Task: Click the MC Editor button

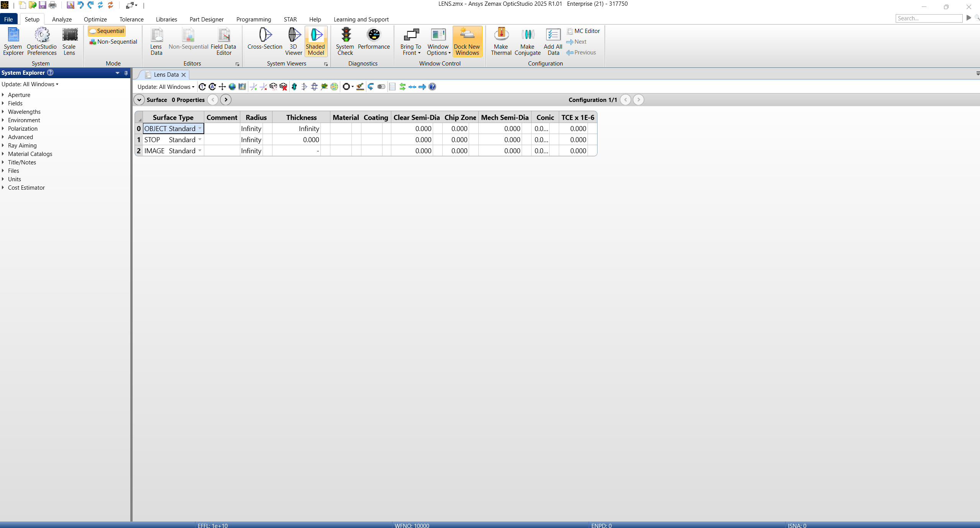Action: click(x=583, y=31)
